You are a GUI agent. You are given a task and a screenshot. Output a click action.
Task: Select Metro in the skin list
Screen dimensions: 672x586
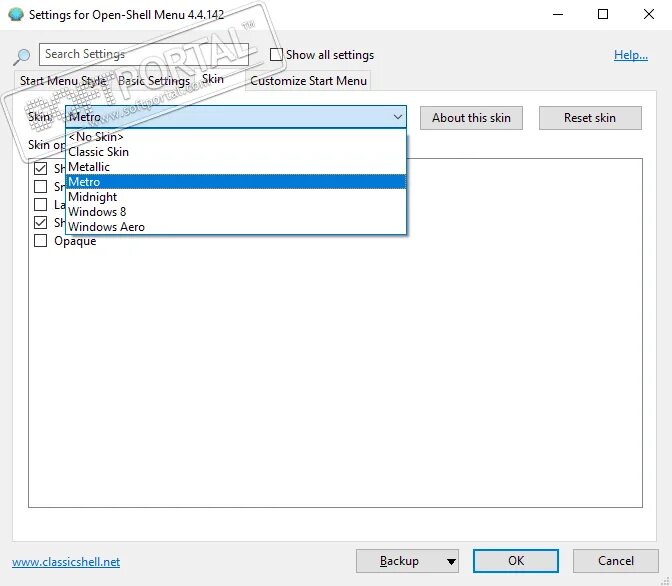pos(236,182)
